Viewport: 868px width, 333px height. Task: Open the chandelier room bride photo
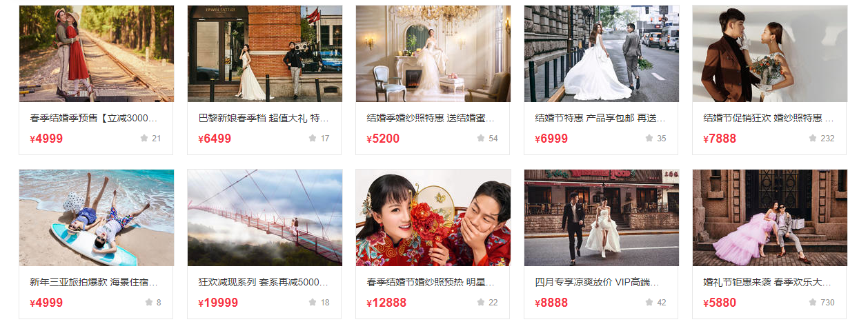(x=433, y=54)
